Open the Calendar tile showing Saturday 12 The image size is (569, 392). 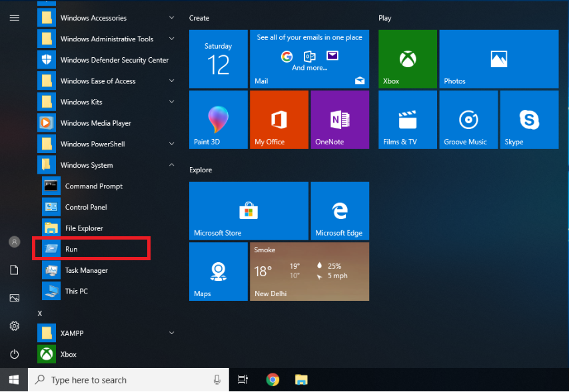[x=218, y=59]
